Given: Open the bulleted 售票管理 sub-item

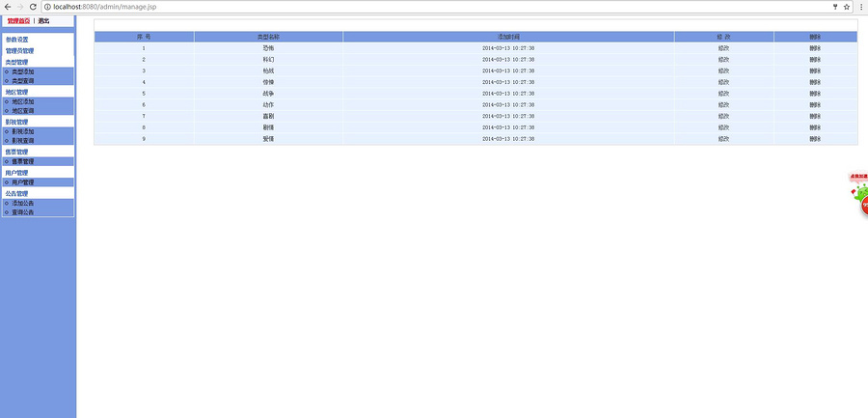Looking at the screenshot, I should (23, 162).
